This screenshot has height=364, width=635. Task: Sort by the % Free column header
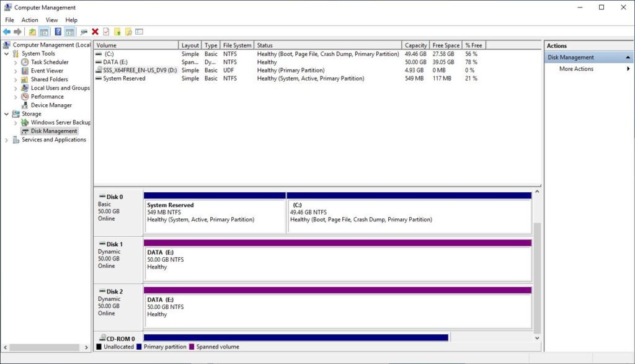474,45
